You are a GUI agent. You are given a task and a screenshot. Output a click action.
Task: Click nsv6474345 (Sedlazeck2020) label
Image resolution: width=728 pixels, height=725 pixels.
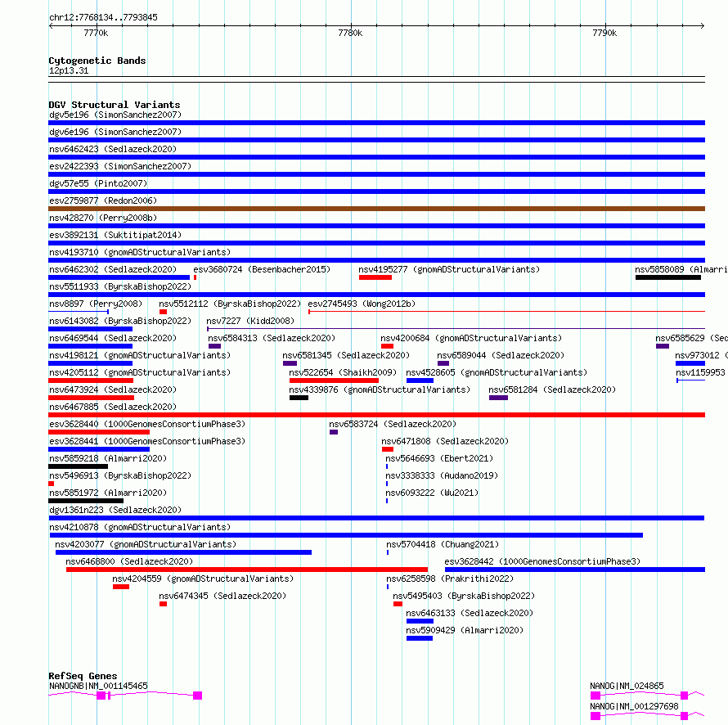click(222, 596)
